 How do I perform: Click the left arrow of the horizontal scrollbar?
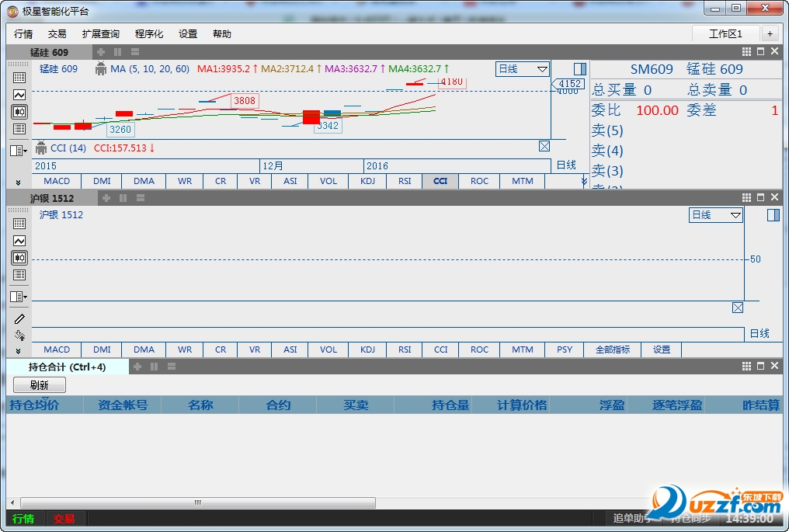tap(12, 502)
